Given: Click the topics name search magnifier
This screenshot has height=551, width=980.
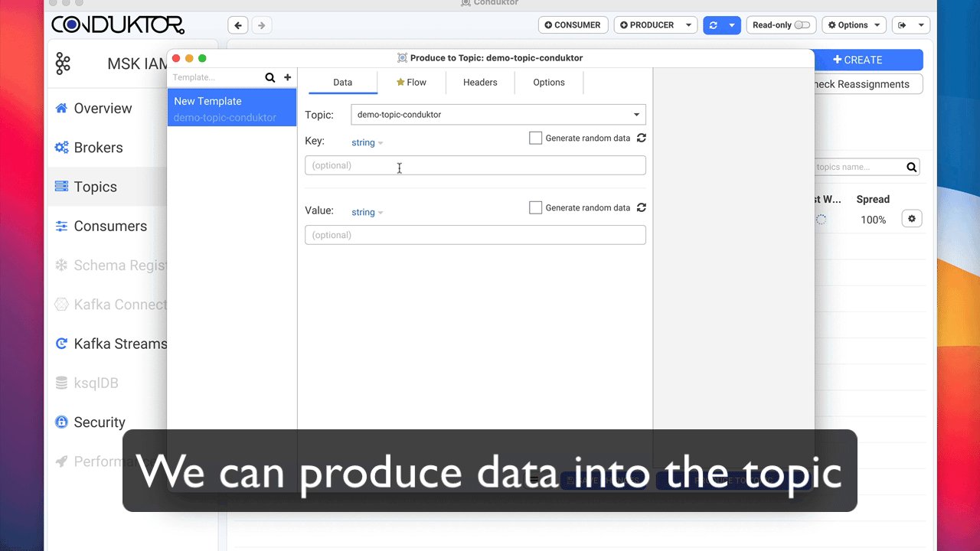Looking at the screenshot, I should click(911, 167).
